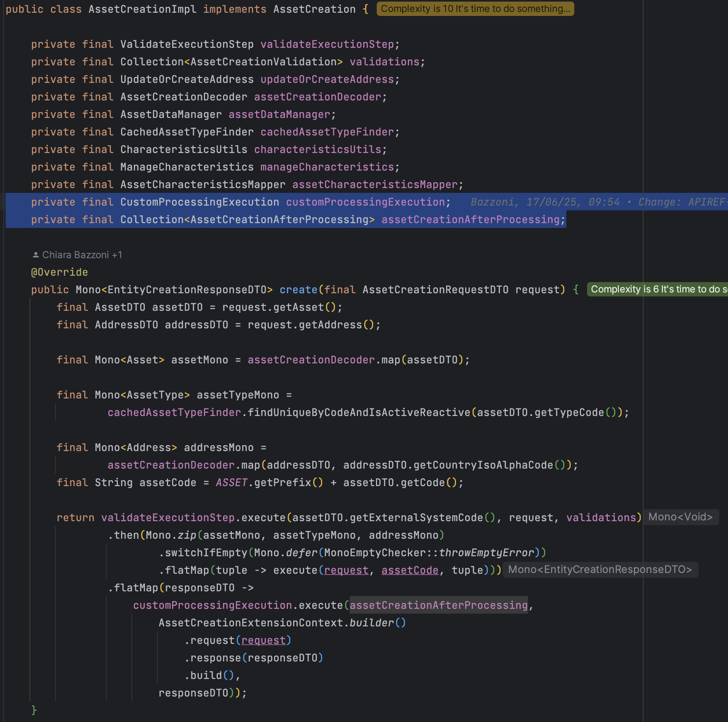
Task: Click the 'Complexity is 6' hint on create method
Action: click(x=657, y=289)
